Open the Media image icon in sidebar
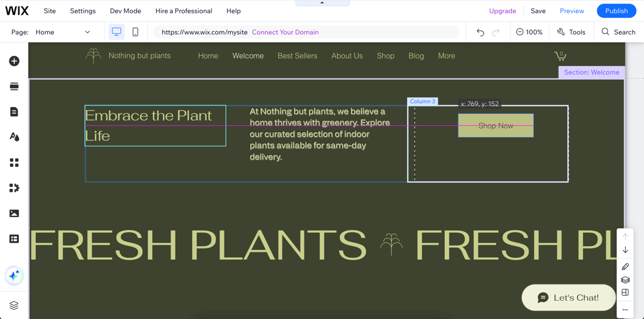The width and height of the screenshot is (644, 319). pos(14,213)
